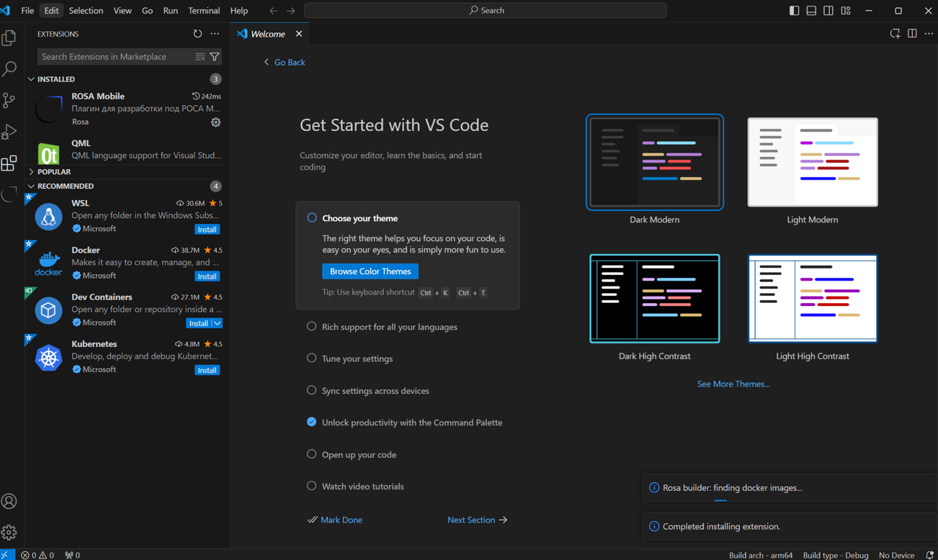Select the 'Watch video tutorials' step
Screen dimensions: 938x560
coord(362,487)
